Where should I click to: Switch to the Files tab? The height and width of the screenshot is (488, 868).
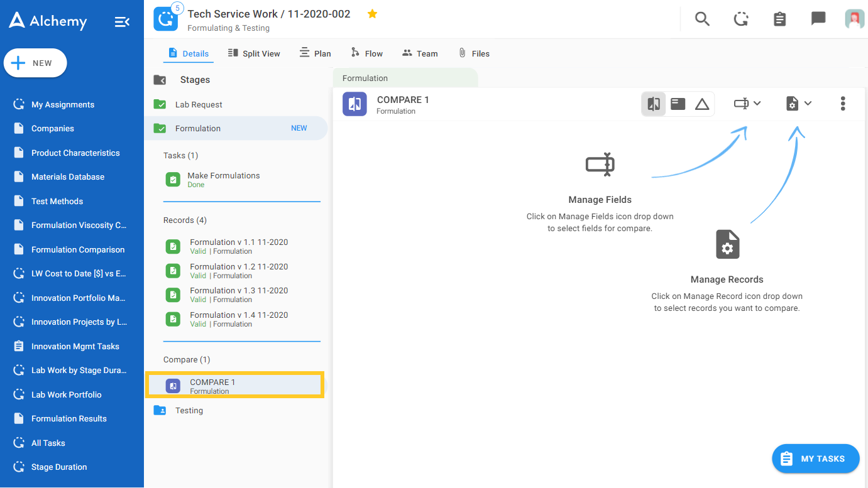pyautogui.click(x=474, y=53)
